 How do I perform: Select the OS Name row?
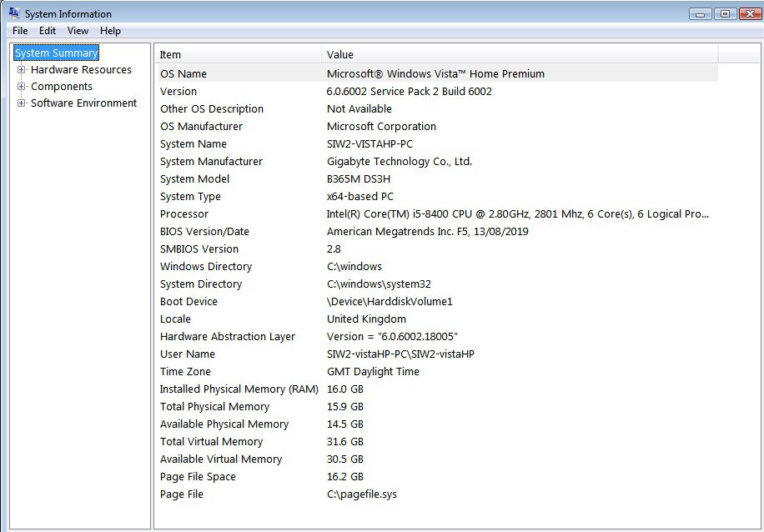(x=437, y=73)
